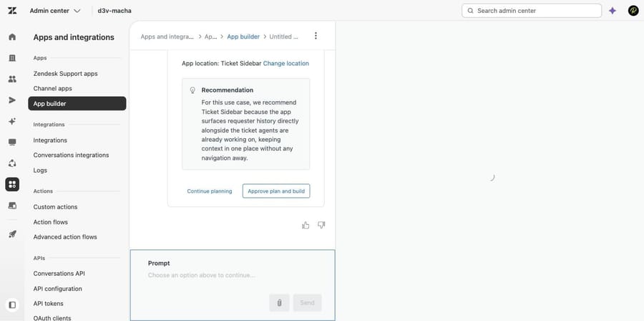Open the People icon in left rail
The image size is (644, 321).
pyautogui.click(x=12, y=79)
